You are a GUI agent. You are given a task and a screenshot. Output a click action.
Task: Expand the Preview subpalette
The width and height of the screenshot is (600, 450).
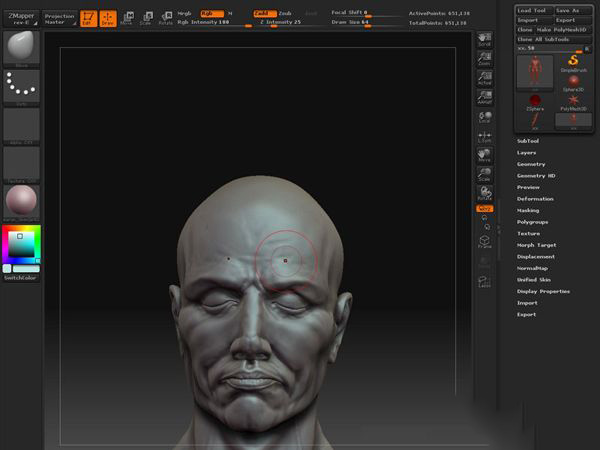coord(528,187)
